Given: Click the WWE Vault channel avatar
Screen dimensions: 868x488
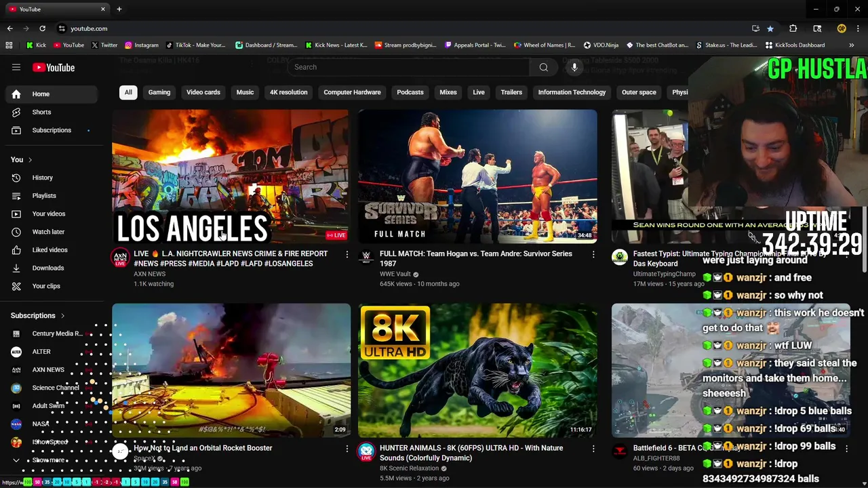Looking at the screenshot, I should [366, 258].
